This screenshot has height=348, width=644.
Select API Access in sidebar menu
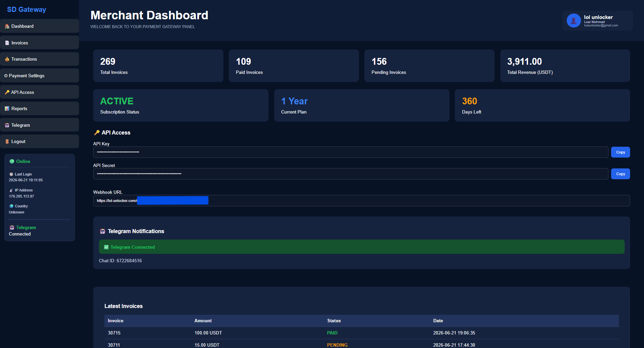(x=39, y=92)
